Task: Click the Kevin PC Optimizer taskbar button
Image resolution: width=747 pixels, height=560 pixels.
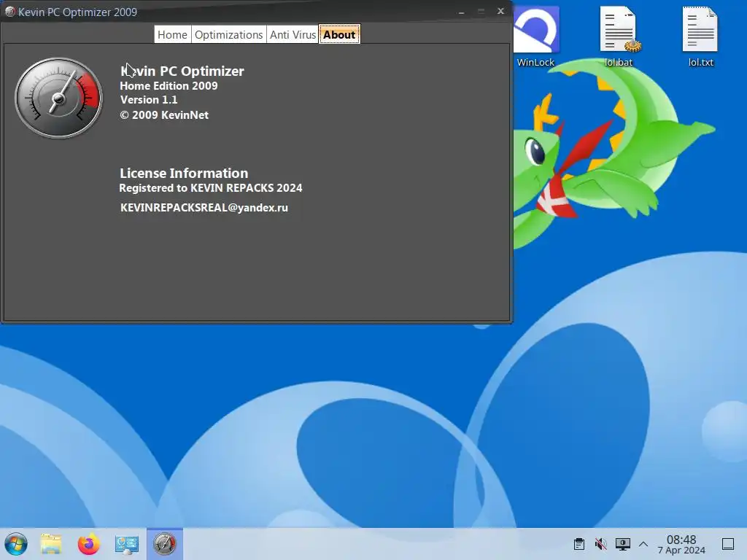Action: click(x=165, y=544)
